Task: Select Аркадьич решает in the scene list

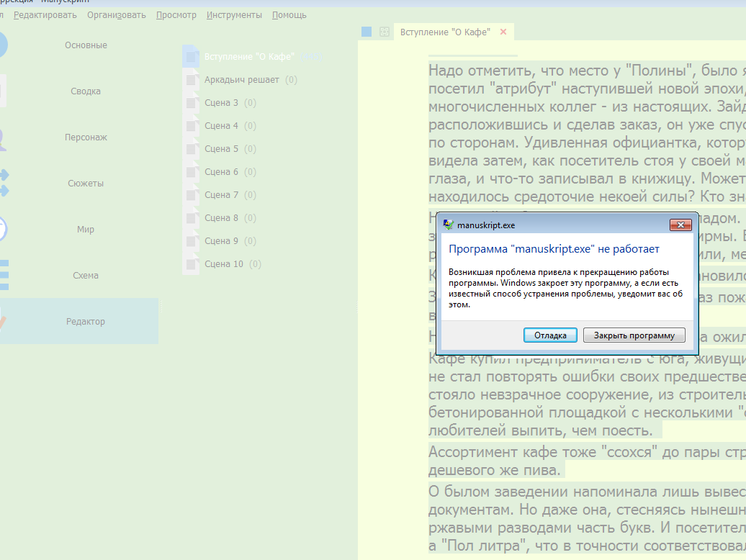Action: coord(241,80)
